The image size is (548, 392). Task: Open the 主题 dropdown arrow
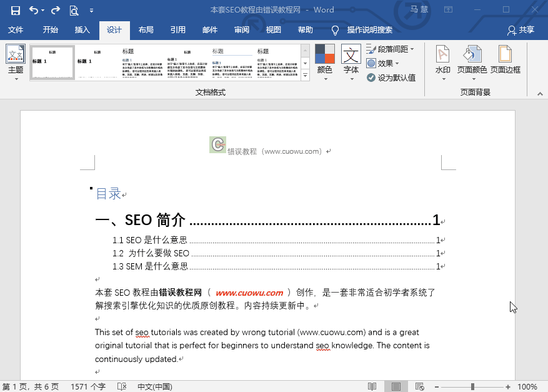[x=16, y=79]
